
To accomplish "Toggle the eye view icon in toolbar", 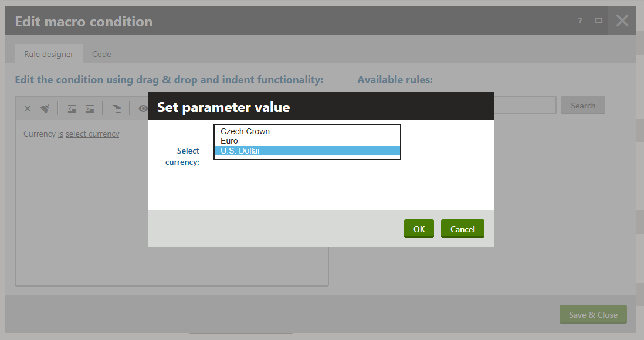I will pos(143,108).
